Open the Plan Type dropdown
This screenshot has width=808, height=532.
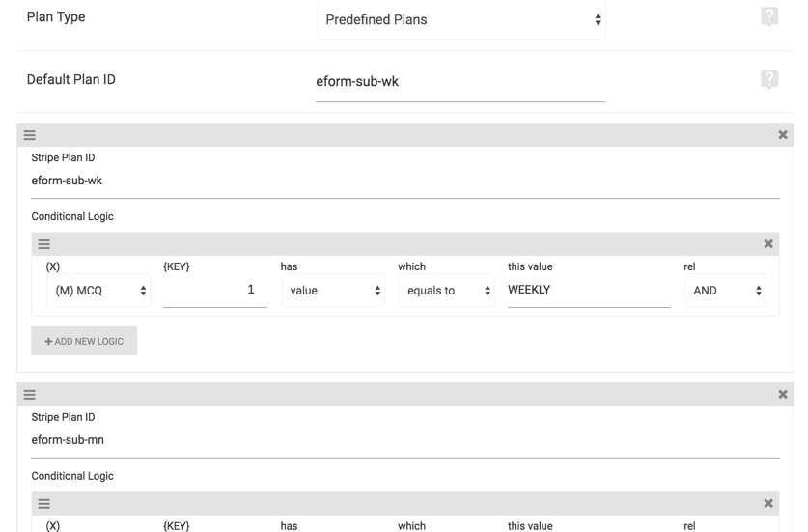[461, 19]
